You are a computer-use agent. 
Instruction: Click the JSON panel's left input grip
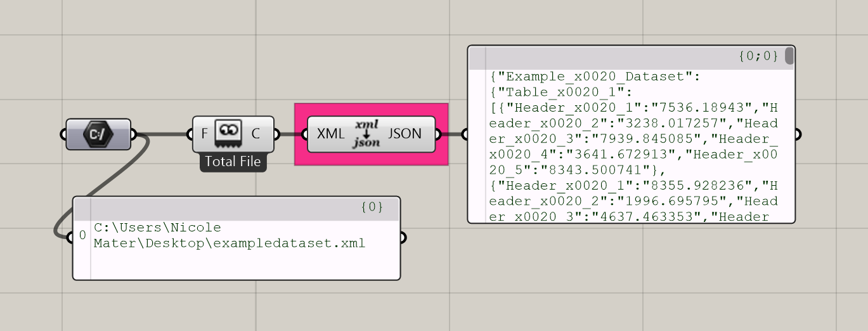click(466, 134)
